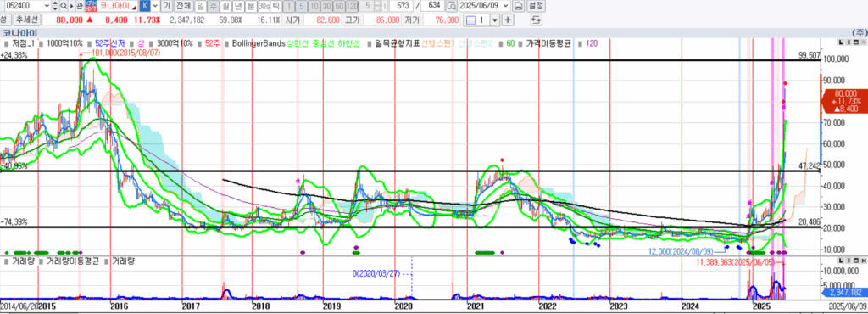This screenshot has width=868, height=314.
Task: Click the displayed candle count field 573
Action: (402, 6)
